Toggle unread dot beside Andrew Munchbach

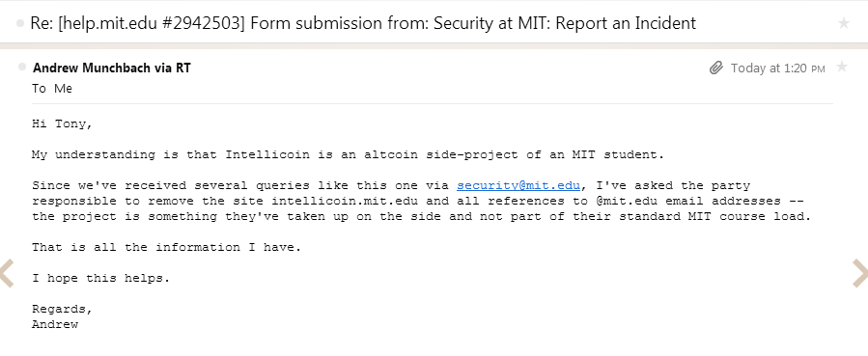22,67
